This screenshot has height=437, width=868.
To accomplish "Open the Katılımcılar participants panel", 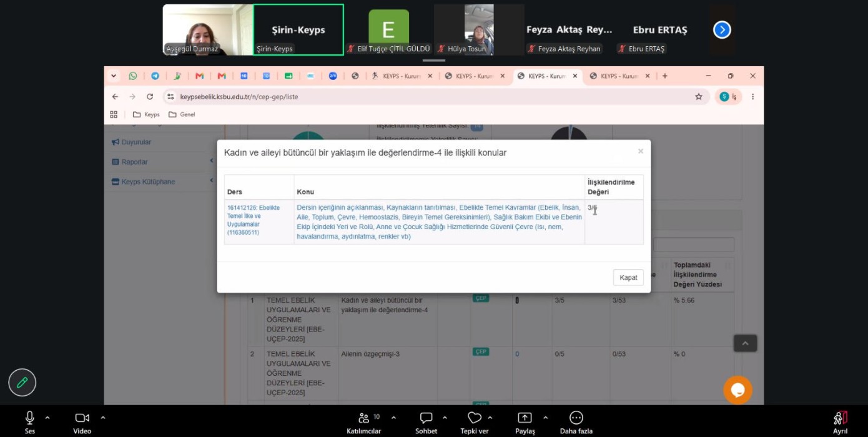I will tap(363, 423).
